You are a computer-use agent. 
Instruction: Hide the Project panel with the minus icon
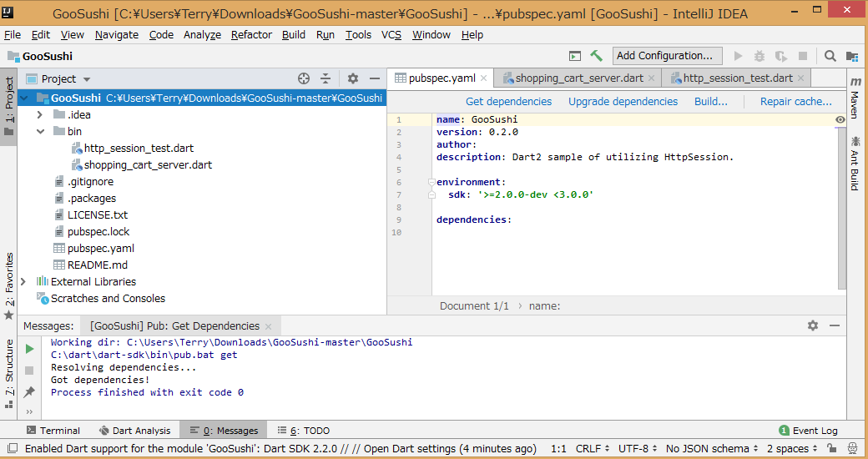(x=375, y=78)
